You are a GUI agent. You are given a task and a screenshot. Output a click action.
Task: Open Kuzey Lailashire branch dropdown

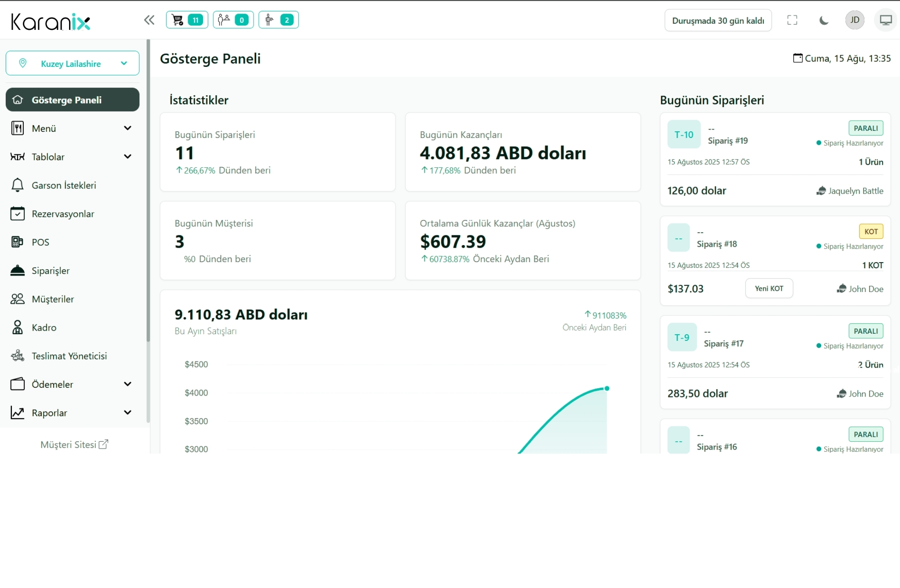pyautogui.click(x=73, y=63)
